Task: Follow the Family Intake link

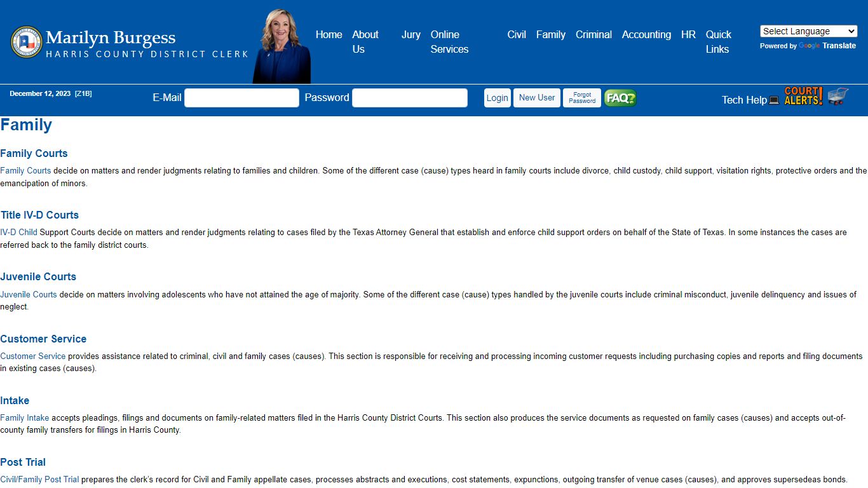Action: pyautogui.click(x=25, y=418)
